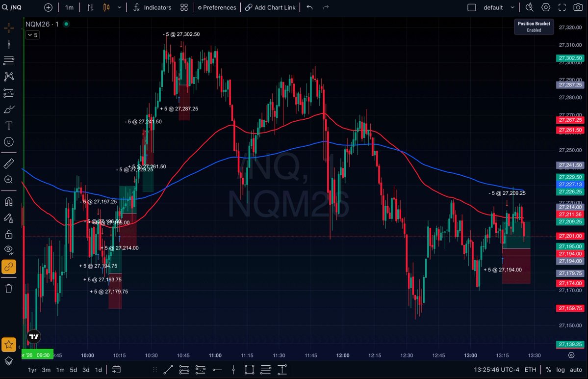This screenshot has height=379, width=588.
Task: Select the rectangle shape tool in bottom toolbar
Action: click(x=250, y=370)
